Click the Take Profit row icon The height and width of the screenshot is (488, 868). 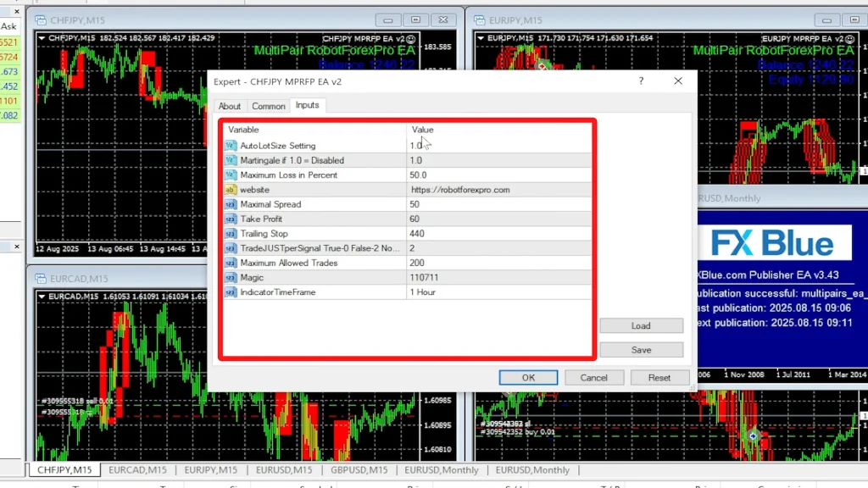tap(231, 219)
